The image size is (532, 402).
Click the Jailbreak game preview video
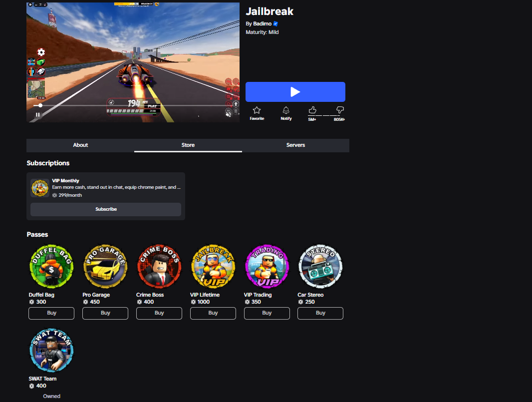[x=133, y=62]
